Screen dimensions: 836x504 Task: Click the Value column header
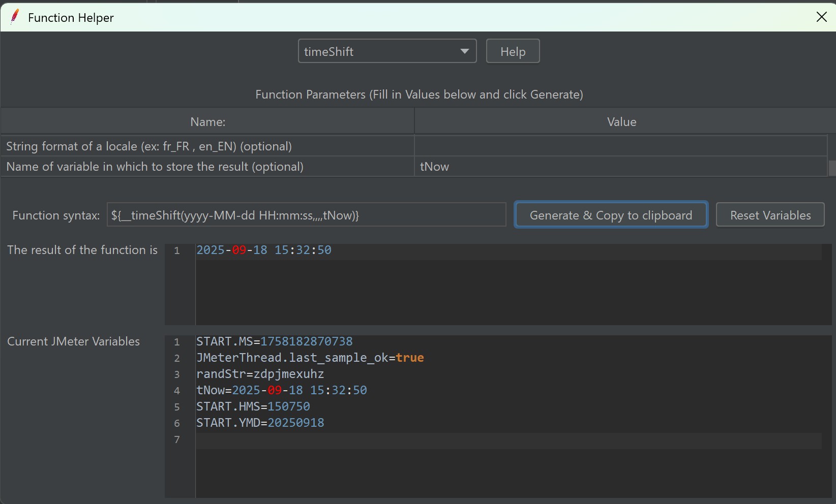click(621, 122)
